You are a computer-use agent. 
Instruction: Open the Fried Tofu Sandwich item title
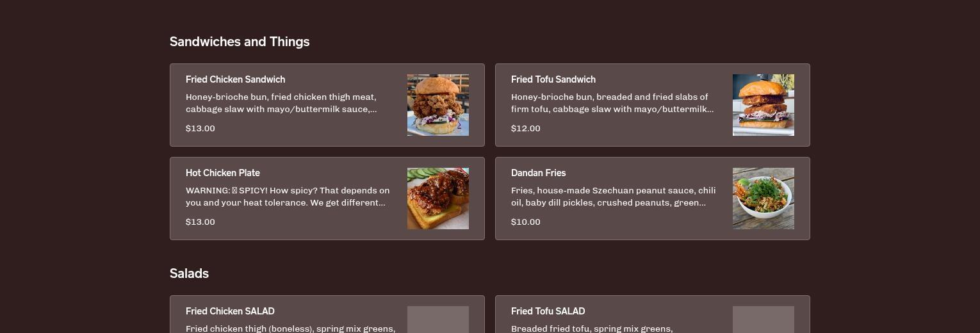553,79
